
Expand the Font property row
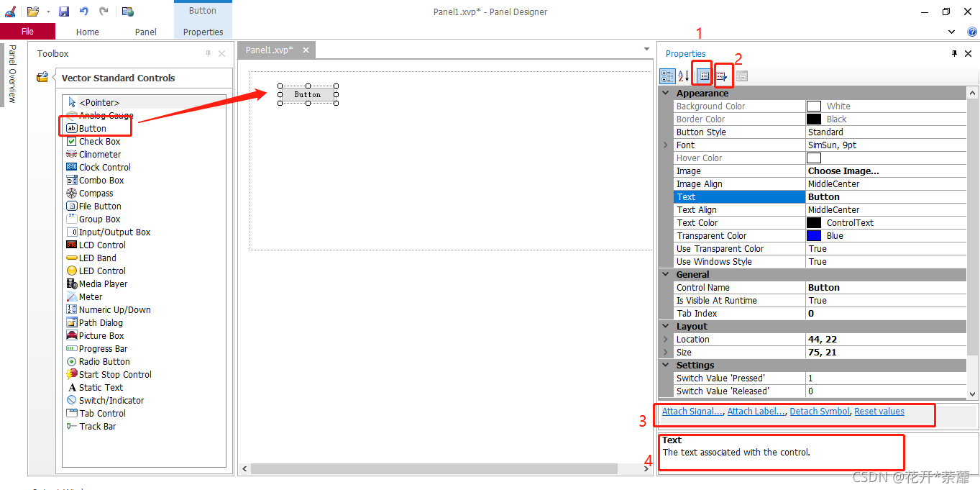(x=666, y=145)
